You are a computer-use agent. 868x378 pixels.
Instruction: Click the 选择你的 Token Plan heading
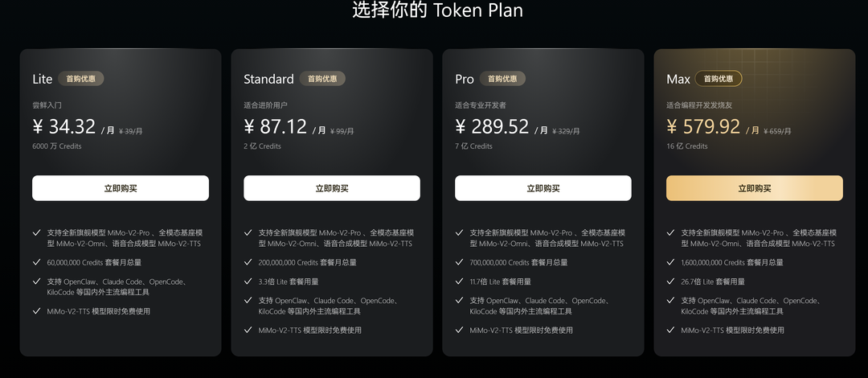point(437,10)
